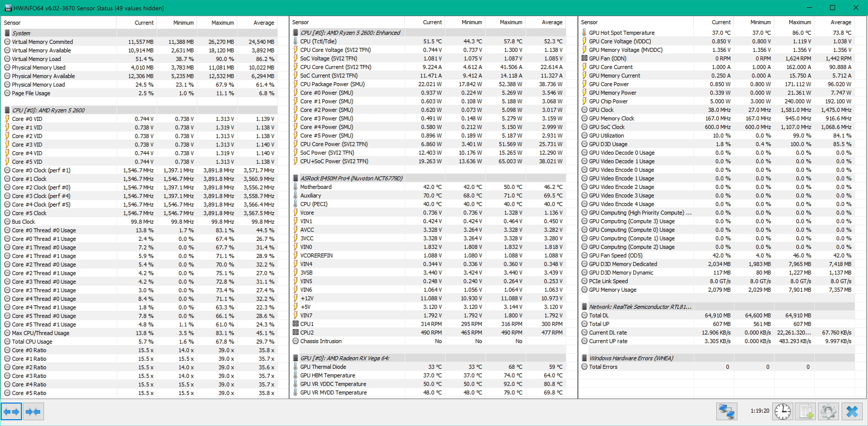868x426 pixels.
Task: Select the System group header row
Action: tap(21, 33)
